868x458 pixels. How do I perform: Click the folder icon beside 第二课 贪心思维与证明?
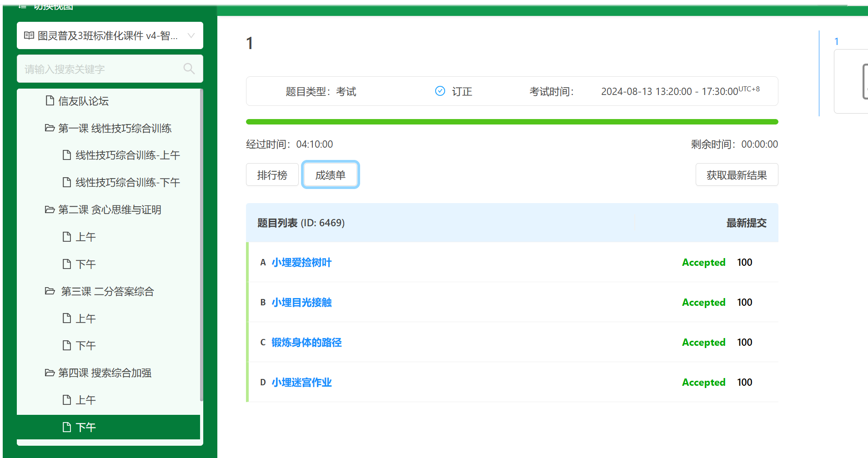point(50,209)
